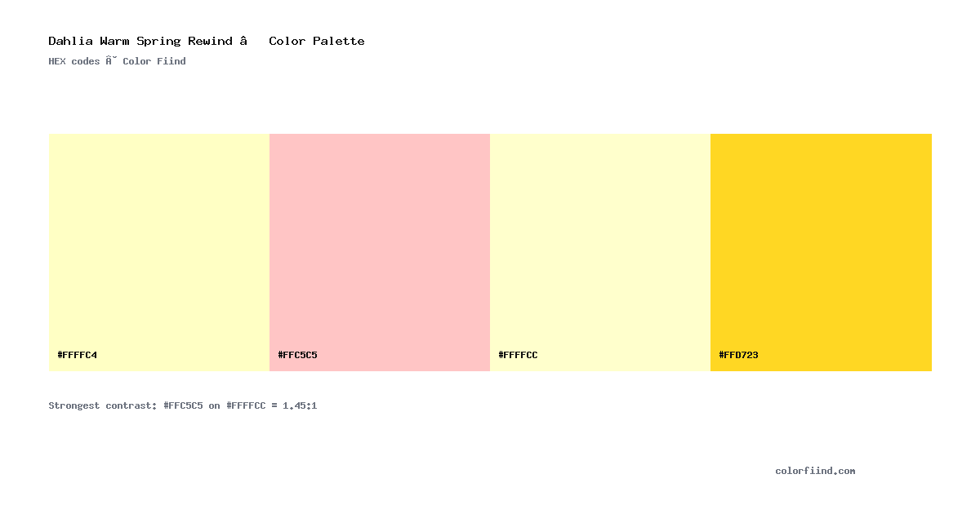Click the HEX codes Color Fiind subtitle

[x=117, y=61]
